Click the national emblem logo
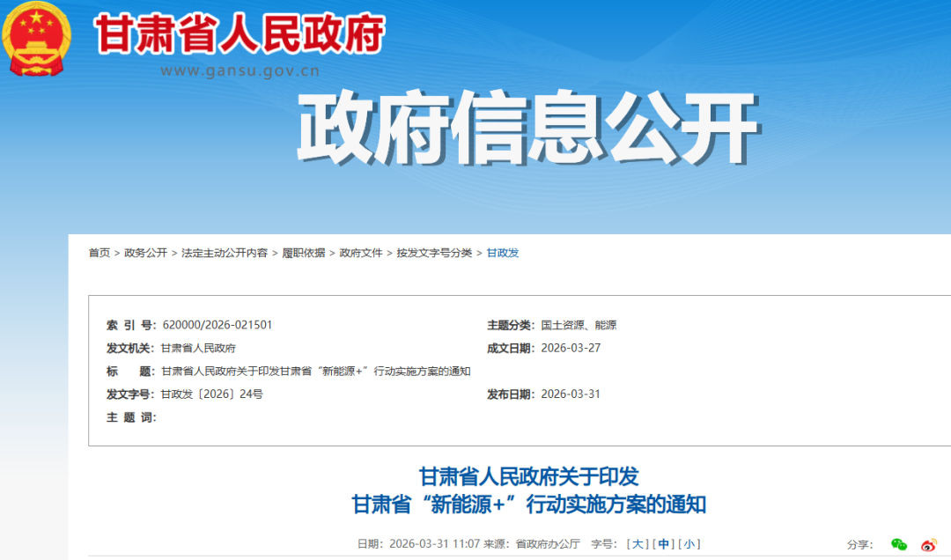Viewport: 951px width, 560px height. coord(37,40)
